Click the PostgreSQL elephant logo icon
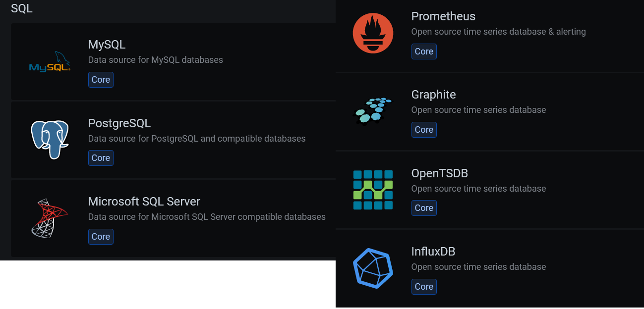This screenshot has width=644, height=309. 50,140
